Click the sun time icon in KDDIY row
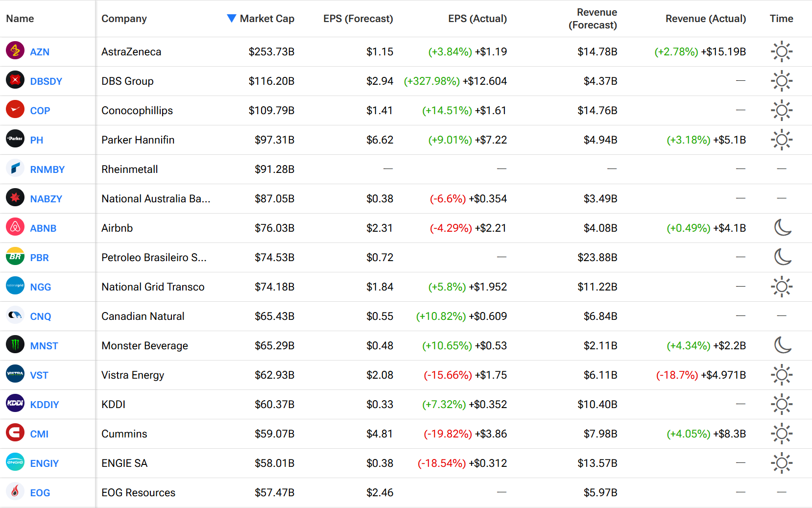 coord(782,404)
